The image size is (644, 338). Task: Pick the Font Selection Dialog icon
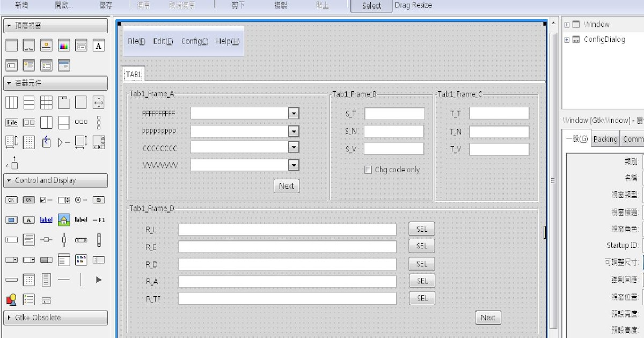[99, 46]
